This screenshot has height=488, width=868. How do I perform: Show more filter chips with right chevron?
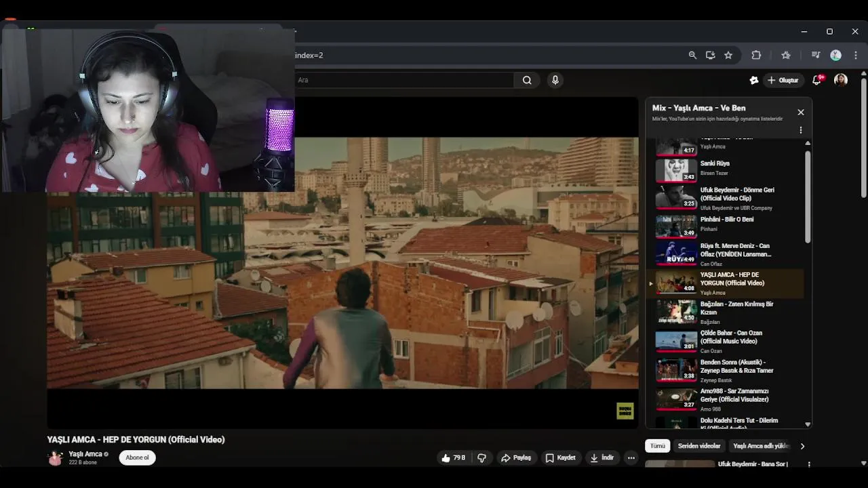pos(802,446)
